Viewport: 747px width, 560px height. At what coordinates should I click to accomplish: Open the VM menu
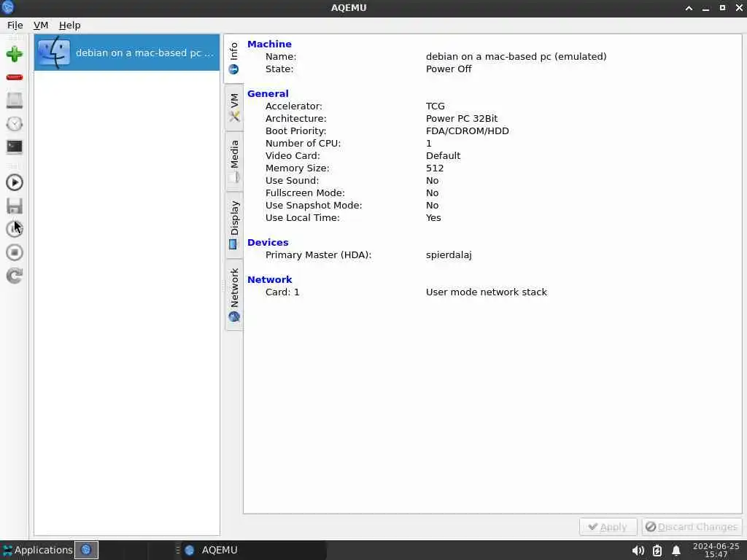41,26
